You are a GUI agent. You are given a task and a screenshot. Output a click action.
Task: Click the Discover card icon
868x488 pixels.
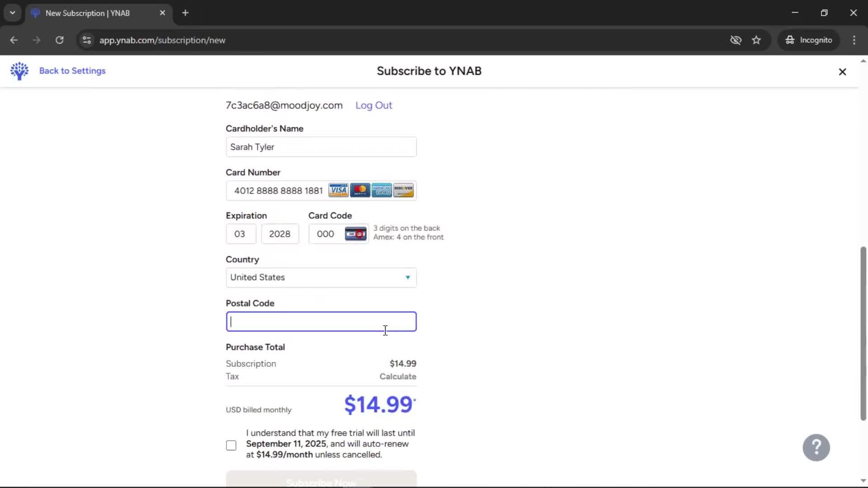point(403,190)
